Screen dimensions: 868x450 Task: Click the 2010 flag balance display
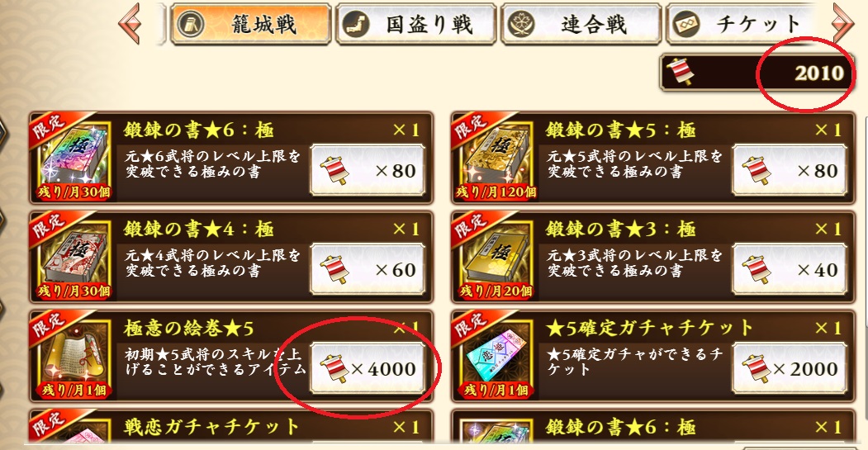point(757,73)
